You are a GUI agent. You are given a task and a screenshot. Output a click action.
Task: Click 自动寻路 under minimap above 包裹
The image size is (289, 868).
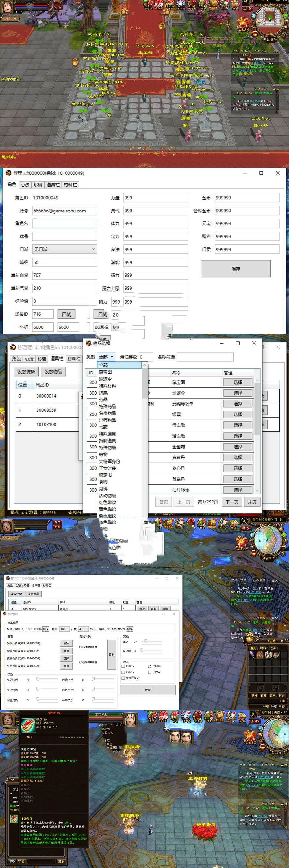(269, 558)
